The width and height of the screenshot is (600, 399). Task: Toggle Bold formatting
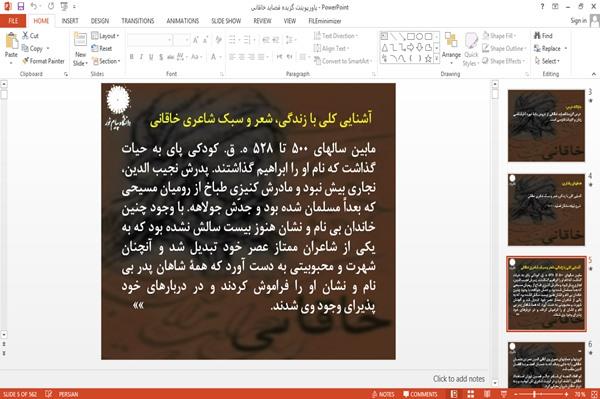(131, 57)
